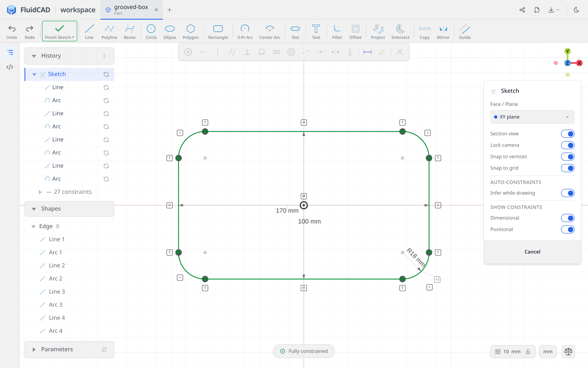
Task: Toggle Snap to vertices switch
Action: pyautogui.click(x=568, y=156)
